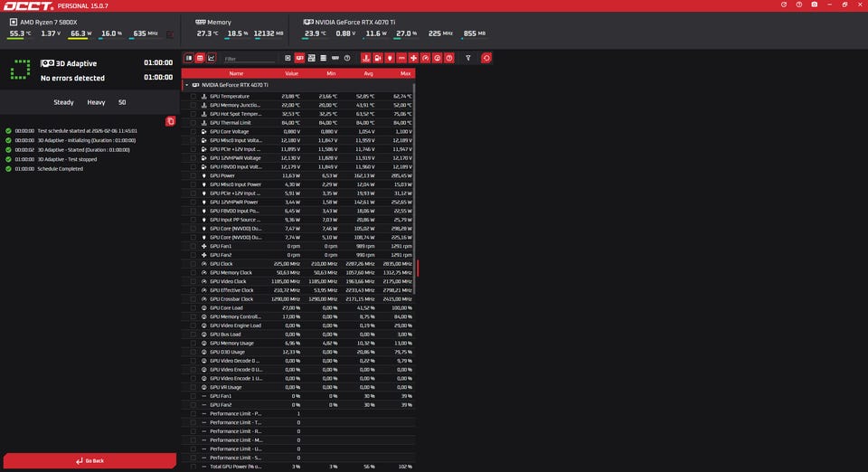Screen dimensions: 868x472
Task: Select the GPU Thermal Limit row
Action: pos(298,123)
